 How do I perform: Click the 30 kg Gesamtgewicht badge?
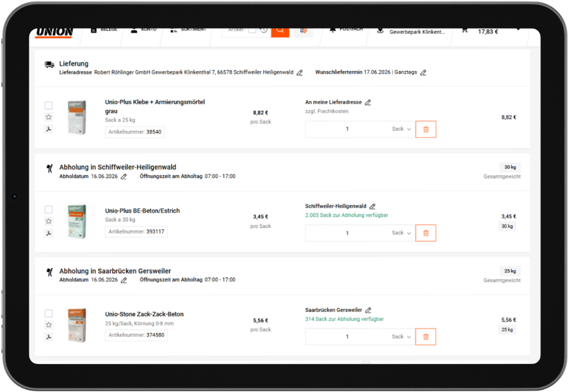click(510, 168)
